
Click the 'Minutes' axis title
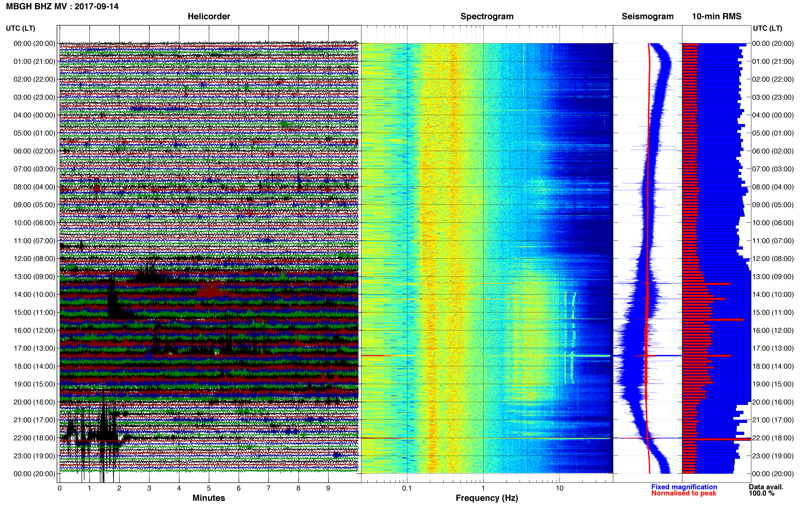(209, 498)
